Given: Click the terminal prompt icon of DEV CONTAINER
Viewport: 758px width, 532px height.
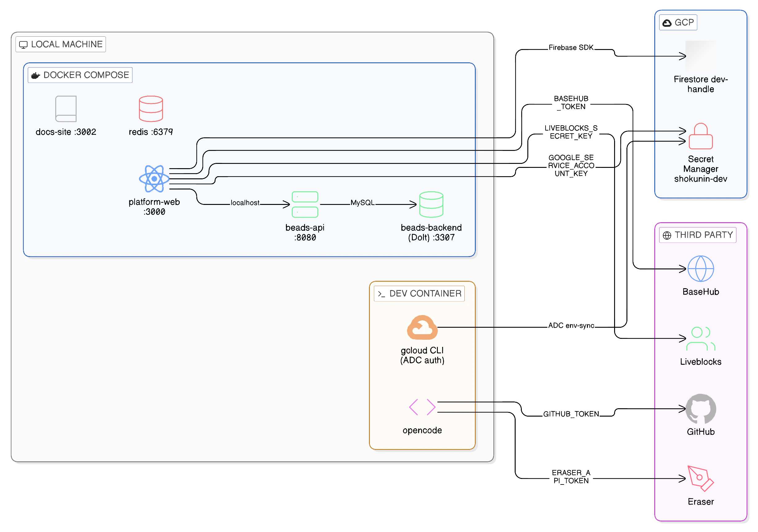Looking at the screenshot, I should point(381,294).
